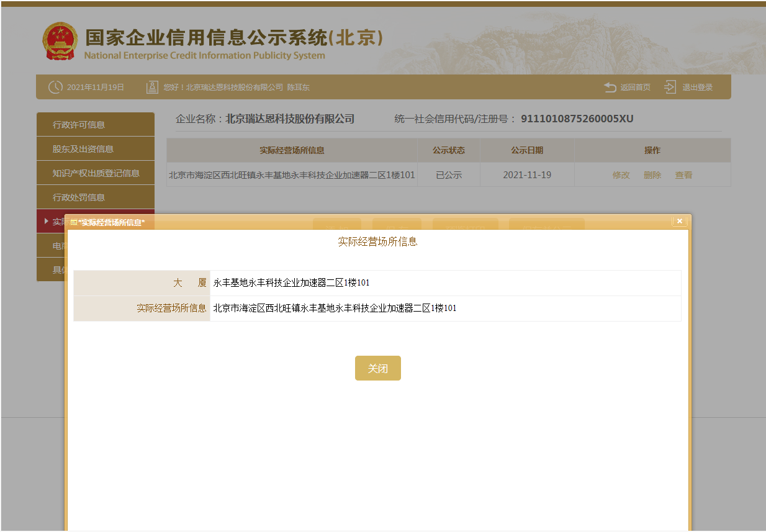Click the small icon in dialog title bar
The width and height of the screenshot is (766, 532).
[x=74, y=222]
